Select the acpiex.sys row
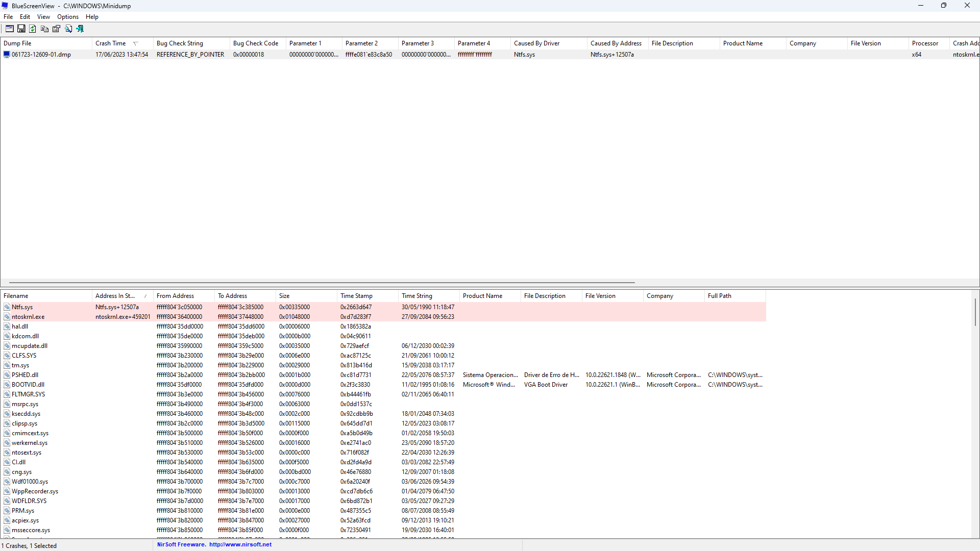This screenshot has height=551, width=980. point(383,520)
